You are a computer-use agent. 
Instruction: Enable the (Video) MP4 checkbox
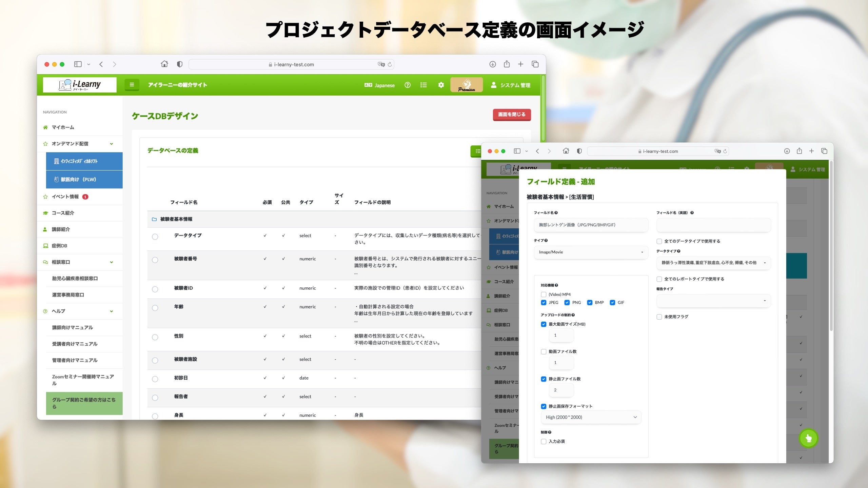(x=544, y=294)
